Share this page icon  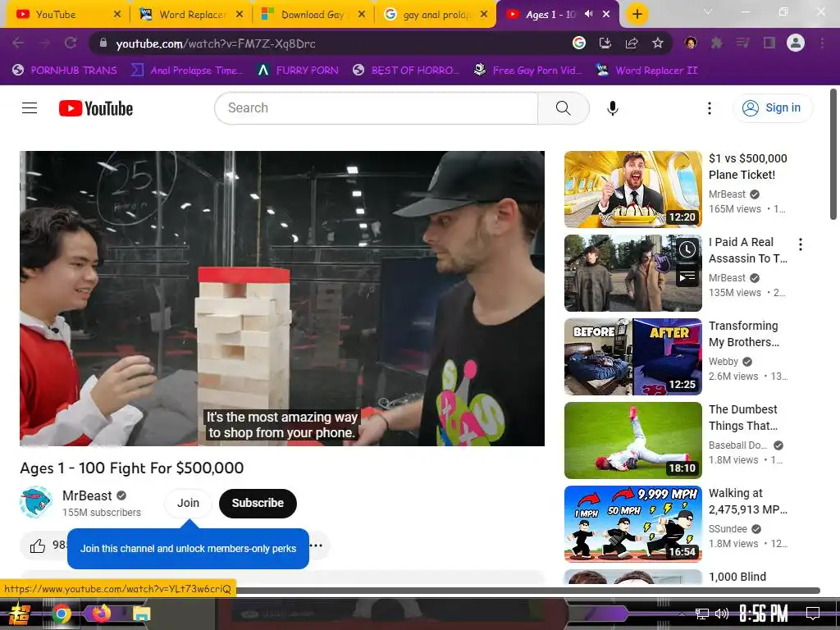pos(632,43)
